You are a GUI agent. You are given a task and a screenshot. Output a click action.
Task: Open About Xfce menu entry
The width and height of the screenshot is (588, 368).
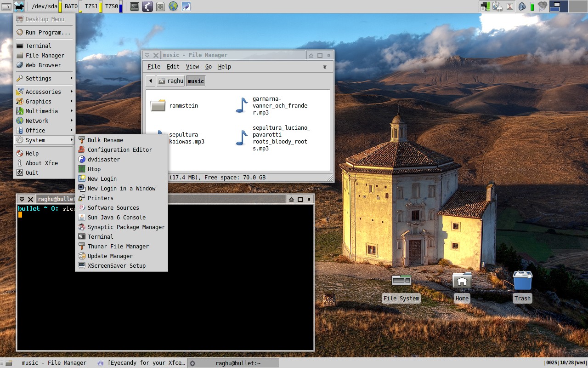click(44, 163)
